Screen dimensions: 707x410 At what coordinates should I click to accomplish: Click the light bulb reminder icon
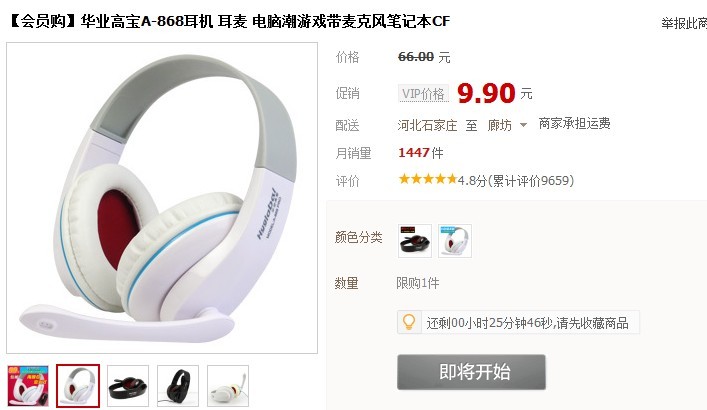(409, 322)
